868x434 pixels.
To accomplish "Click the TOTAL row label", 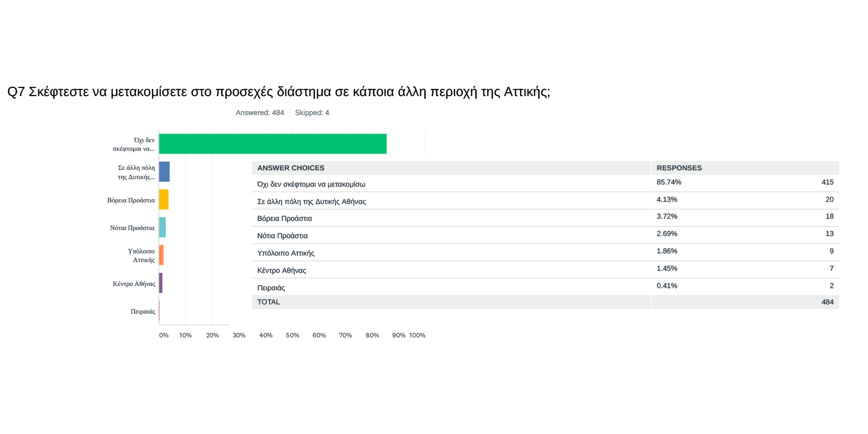I will pos(269,302).
